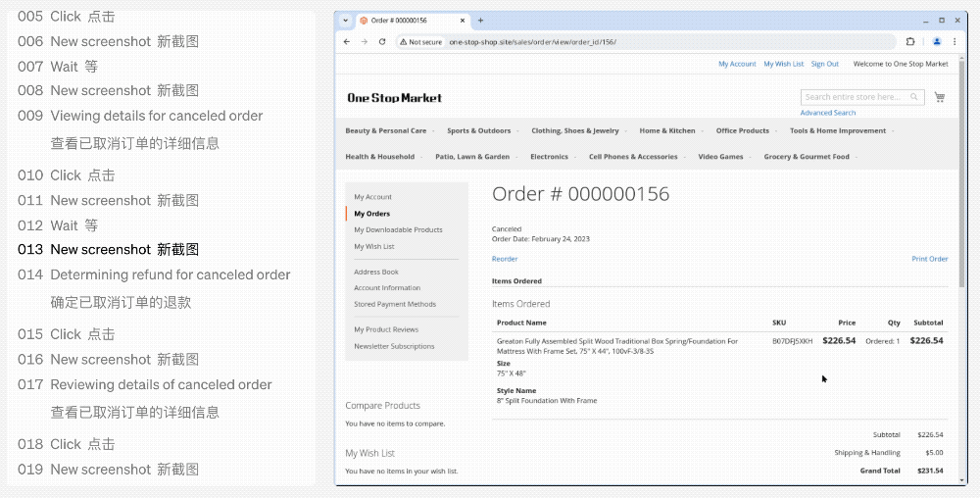Expand the Beauty & Personal Care menu
The height and width of the screenshot is (498, 980).
[386, 130]
